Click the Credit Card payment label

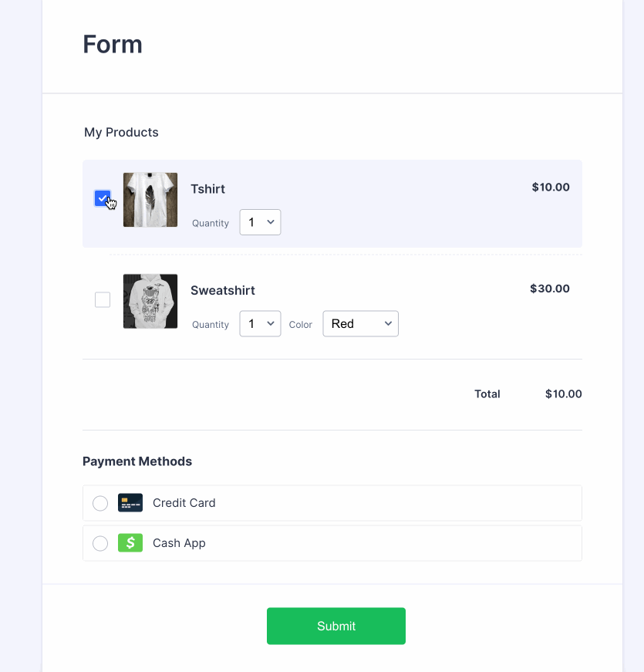(x=184, y=503)
